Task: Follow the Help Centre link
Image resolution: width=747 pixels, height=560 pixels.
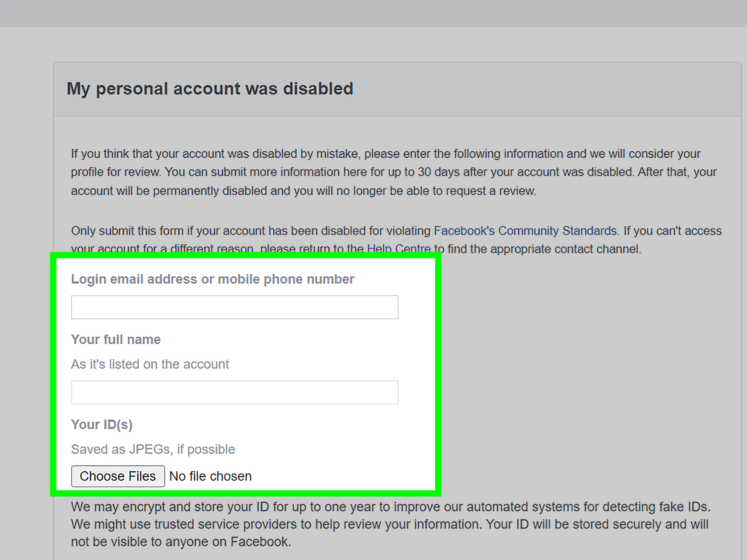Action: (398, 249)
